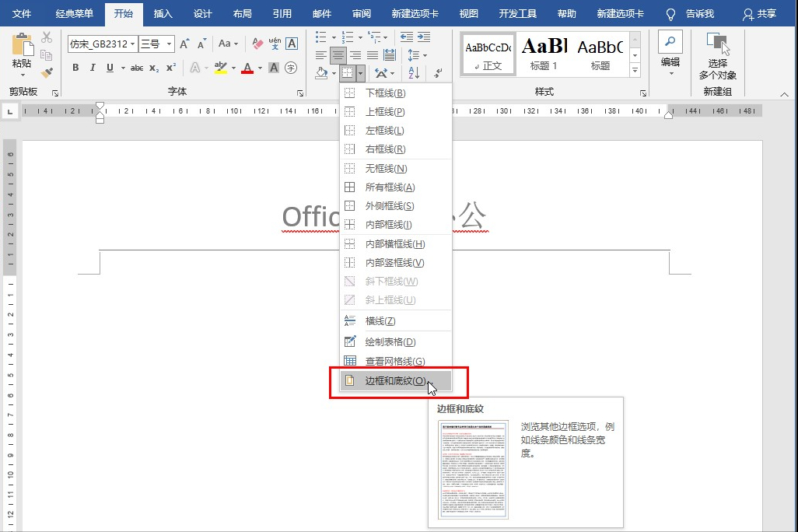The image size is (798, 532).
Task: Click the header title text in the document
Action: point(384,216)
